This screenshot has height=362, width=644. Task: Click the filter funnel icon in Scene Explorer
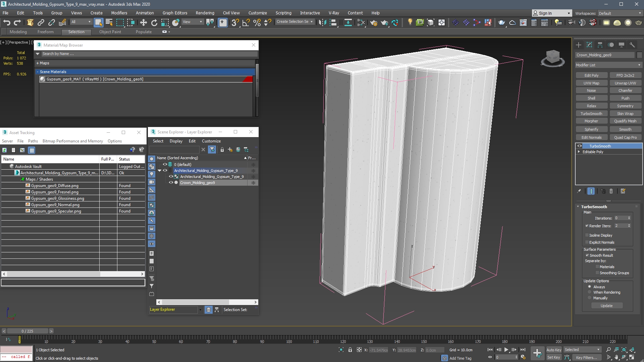click(212, 149)
